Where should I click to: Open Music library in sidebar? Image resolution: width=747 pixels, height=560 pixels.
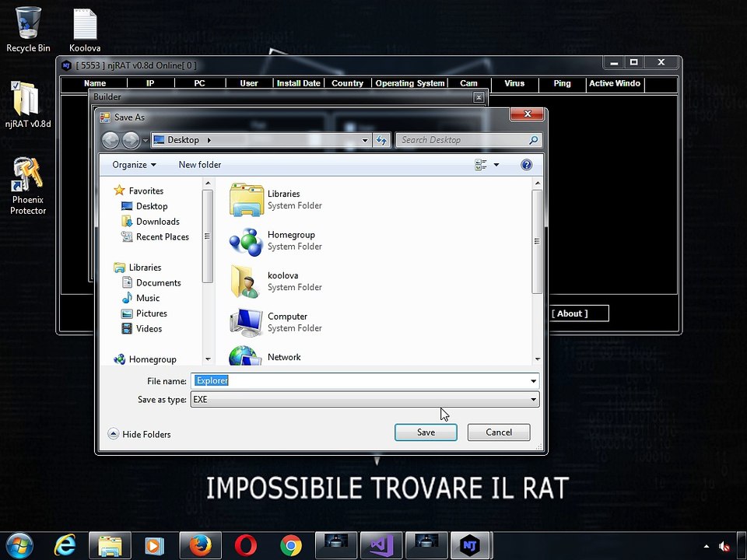pyautogui.click(x=141, y=298)
